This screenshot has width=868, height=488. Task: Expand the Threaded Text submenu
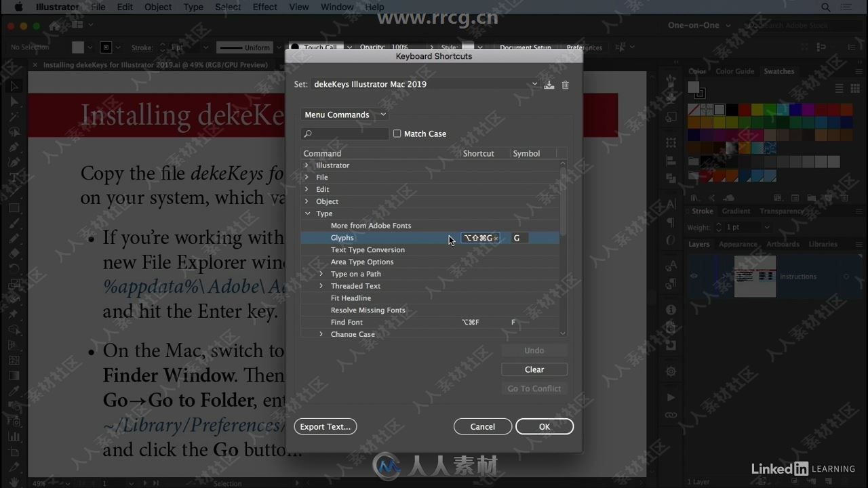[321, 286]
